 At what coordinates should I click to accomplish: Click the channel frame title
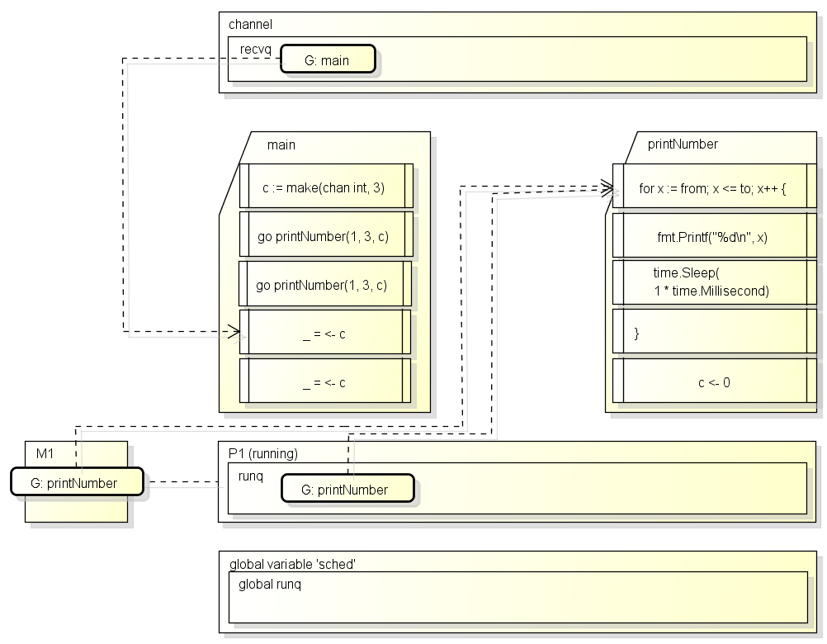click(251, 24)
